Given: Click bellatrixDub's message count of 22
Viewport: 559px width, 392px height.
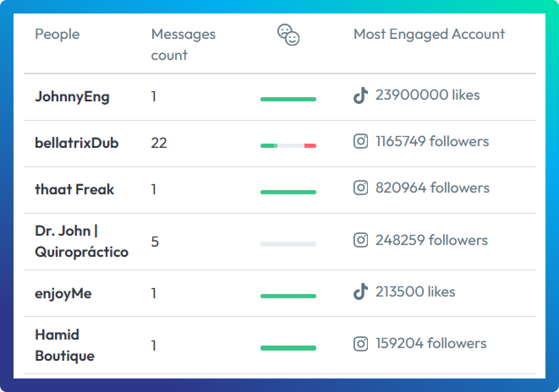Looking at the screenshot, I should (x=159, y=143).
